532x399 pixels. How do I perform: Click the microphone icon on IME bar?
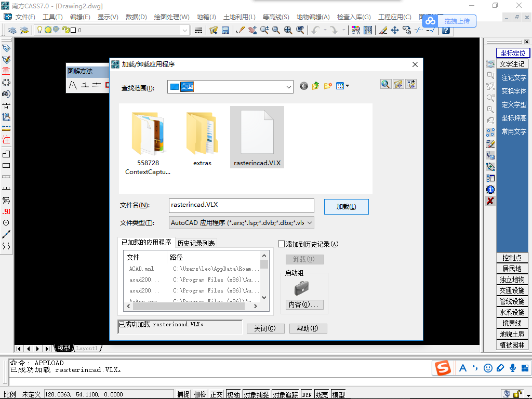[513, 368]
